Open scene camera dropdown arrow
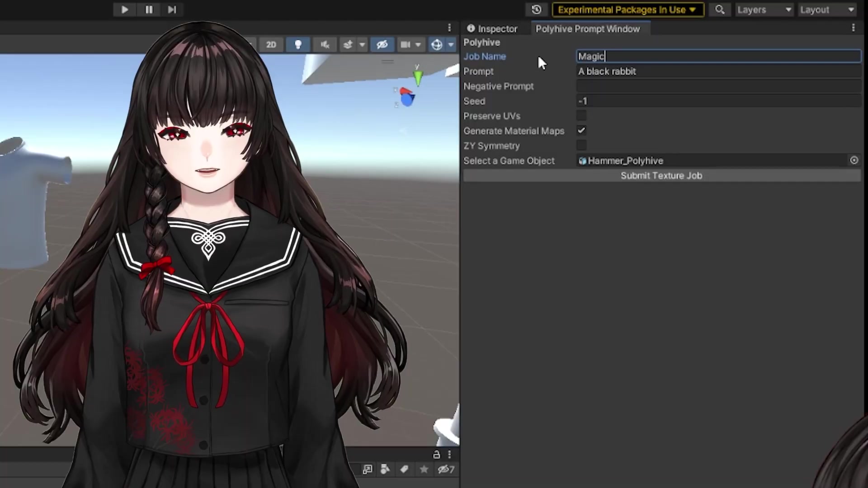The image size is (868, 488). coord(418,45)
